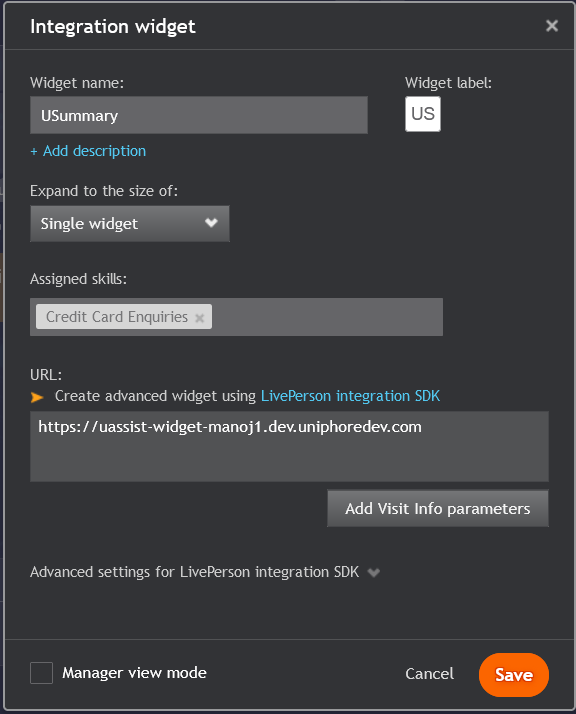Viewport: 576px width, 714px height.
Task: Open LivePerson integration SDK link
Action: click(x=351, y=396)
